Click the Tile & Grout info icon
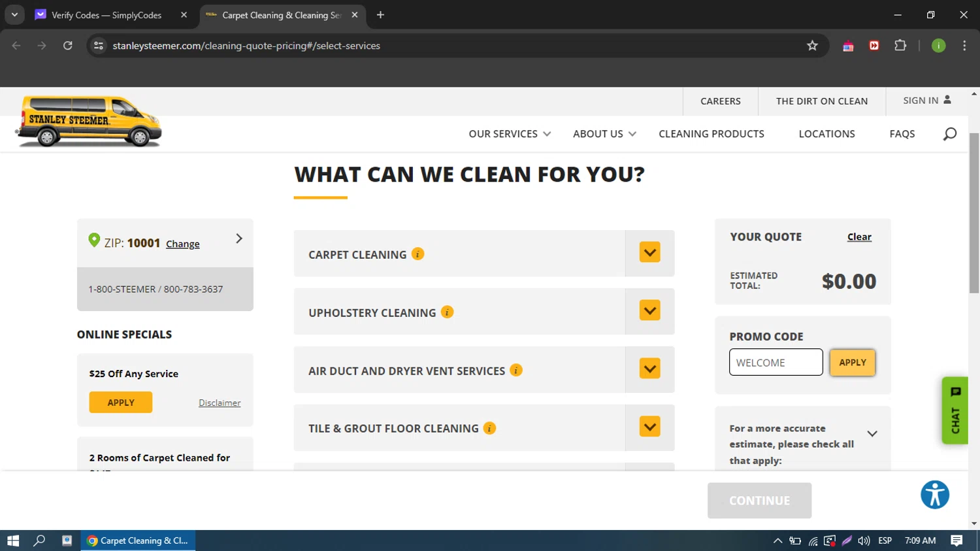Image resolution: width=980 pixels, height=551 pixels. 489,428
